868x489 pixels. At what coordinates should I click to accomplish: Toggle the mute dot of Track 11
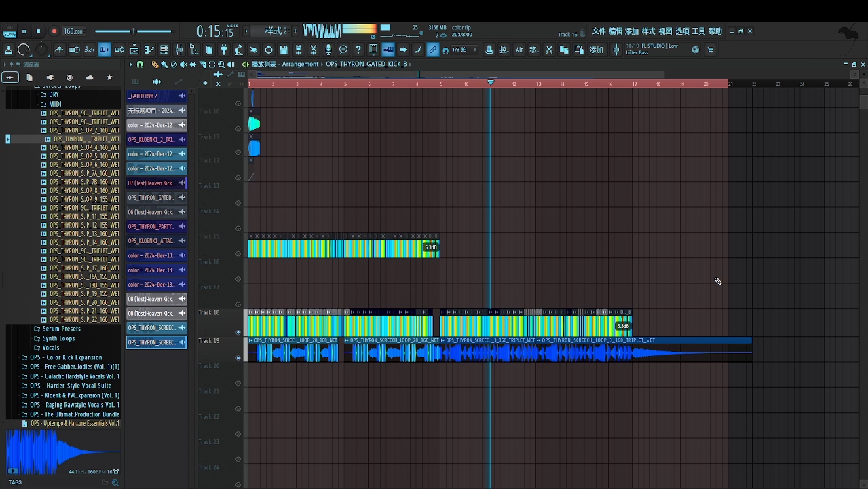tap(238, 153)
